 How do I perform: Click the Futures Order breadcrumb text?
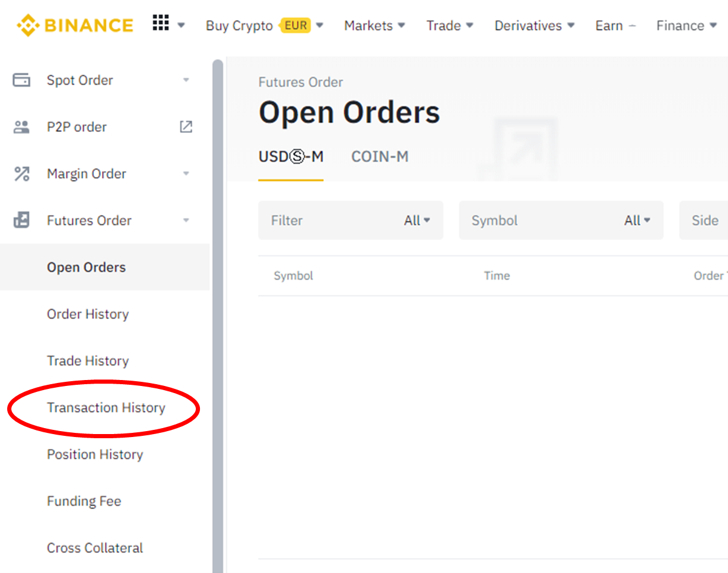[301, 82]
